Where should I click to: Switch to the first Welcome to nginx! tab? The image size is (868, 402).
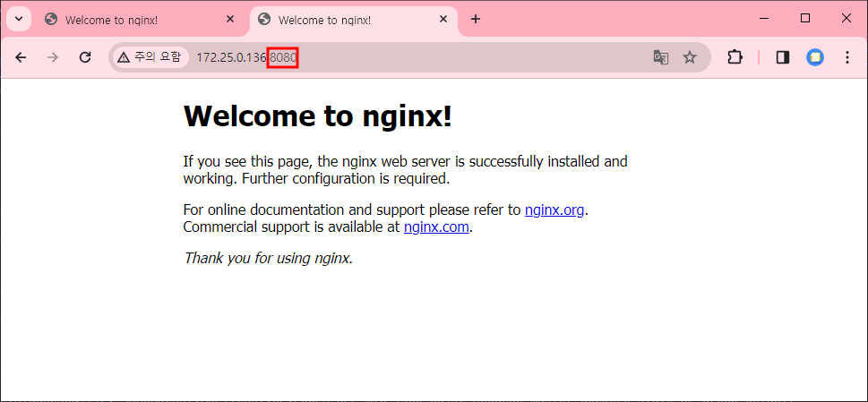coord(141,20)
